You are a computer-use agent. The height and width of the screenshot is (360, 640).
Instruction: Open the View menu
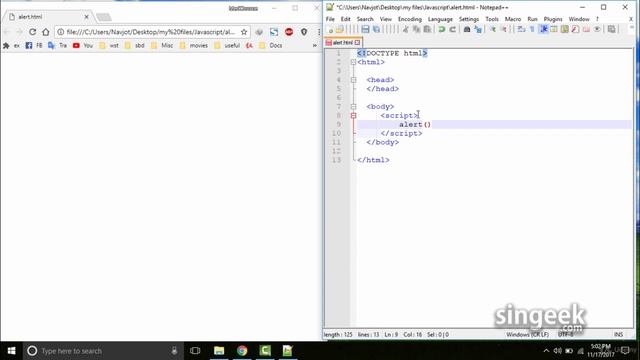[385, 19]
